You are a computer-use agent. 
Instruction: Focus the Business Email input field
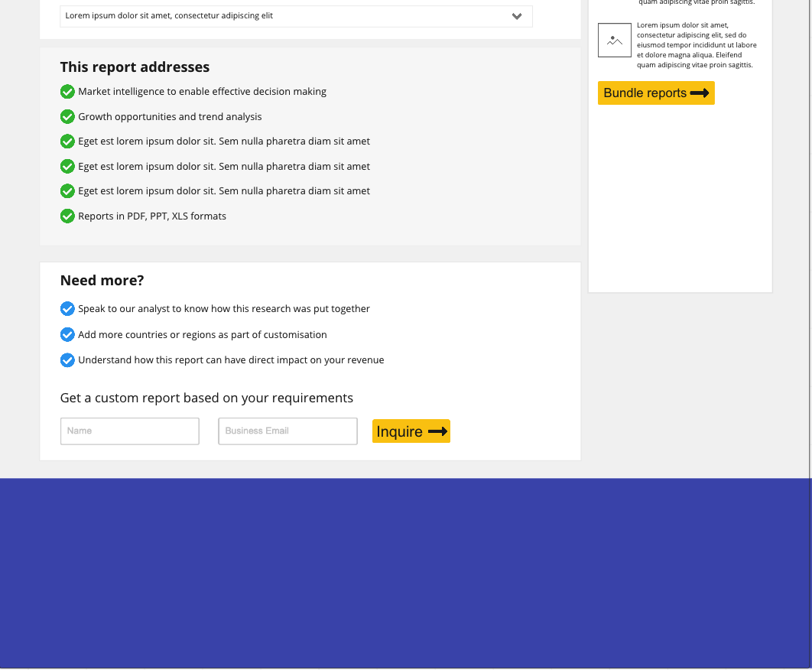click(288, 431)
